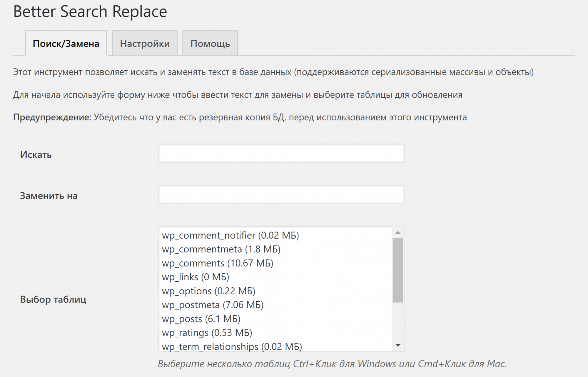Image resolution: width=588 pixels, height=377 pixels.
Task: Click the Искать search text field
Action: (281, 153)
